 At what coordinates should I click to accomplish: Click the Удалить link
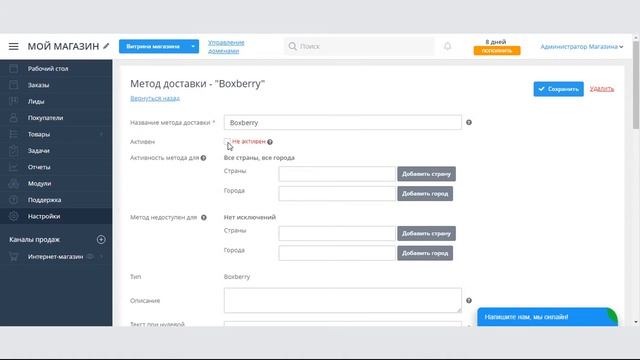click(602, 89)
